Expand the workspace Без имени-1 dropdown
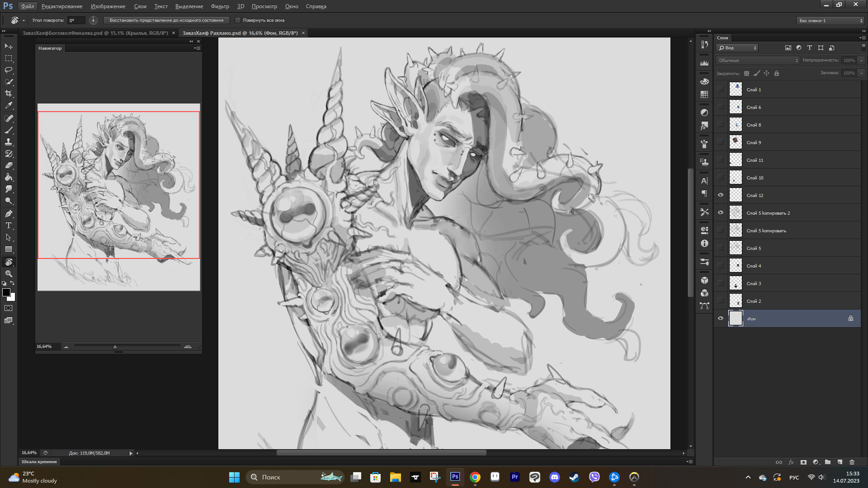Image resolution: width=868 pixels, height=488 pixels. pyautogui.click(x=830, y=21)
